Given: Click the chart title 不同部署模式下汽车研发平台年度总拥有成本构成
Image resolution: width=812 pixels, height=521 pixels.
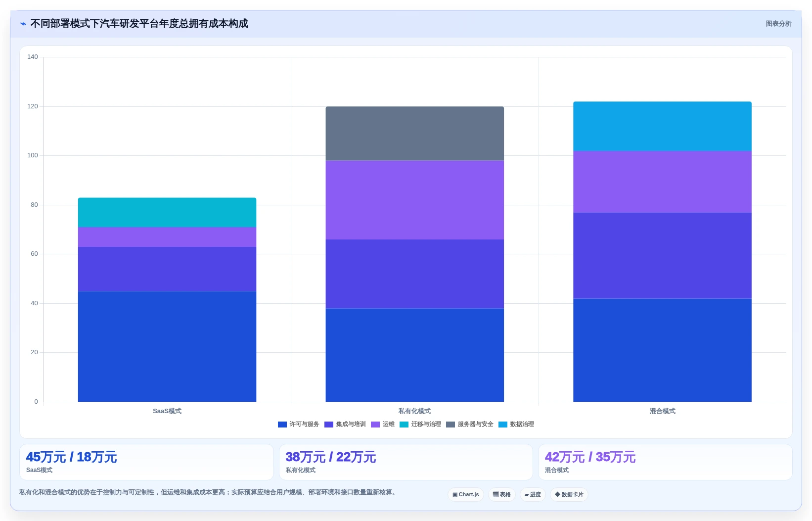Looking at the screenshot, I should (139, 24).
